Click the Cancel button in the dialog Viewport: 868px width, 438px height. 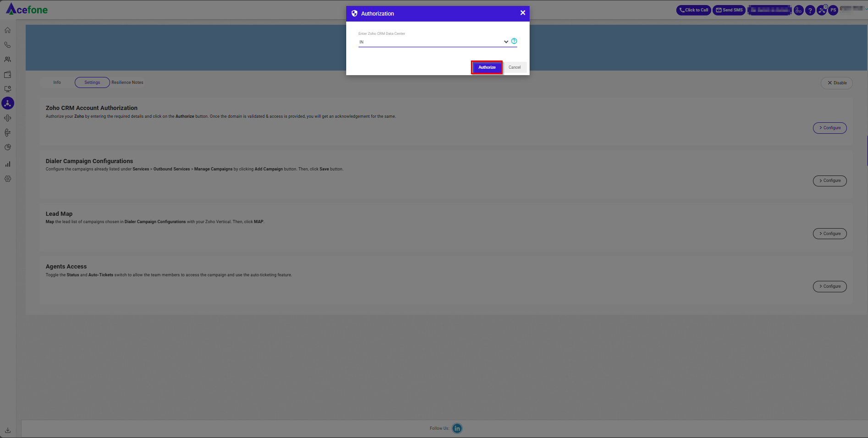click(514, 67)
